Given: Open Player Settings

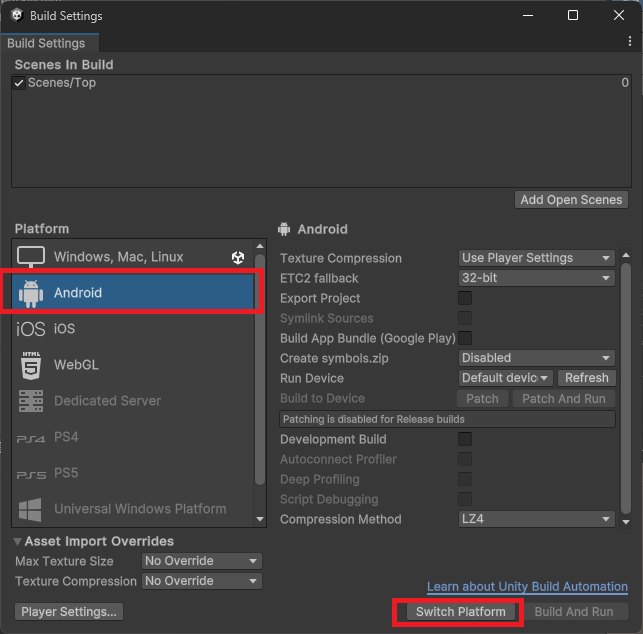Looking at the screenshot, I should point(69,612).
